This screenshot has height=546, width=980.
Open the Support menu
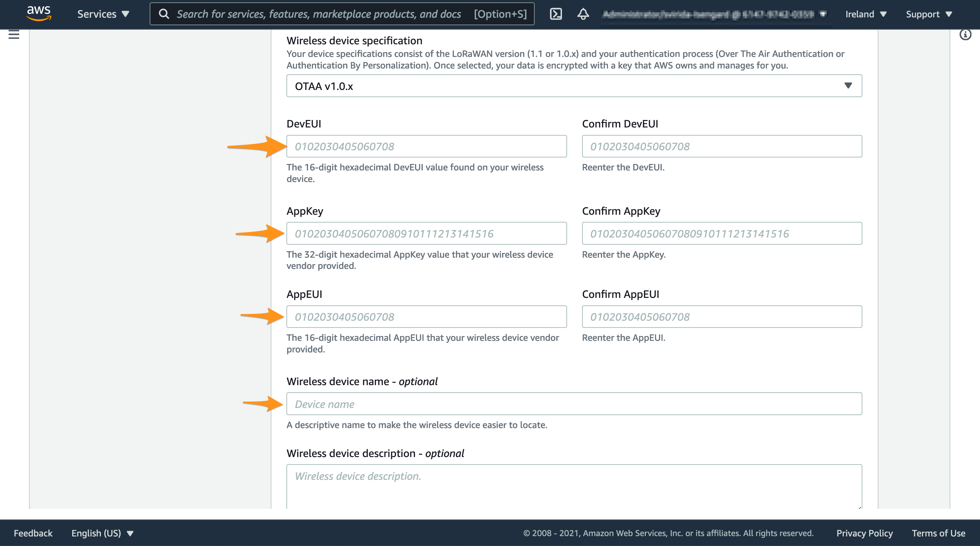(x=929, y=14)
